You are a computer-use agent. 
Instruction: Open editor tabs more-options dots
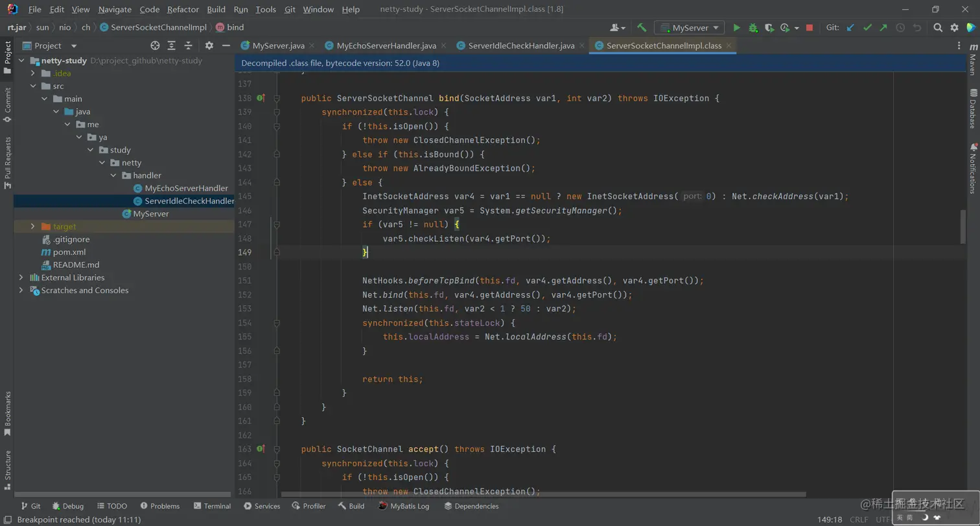coord(959,45)
